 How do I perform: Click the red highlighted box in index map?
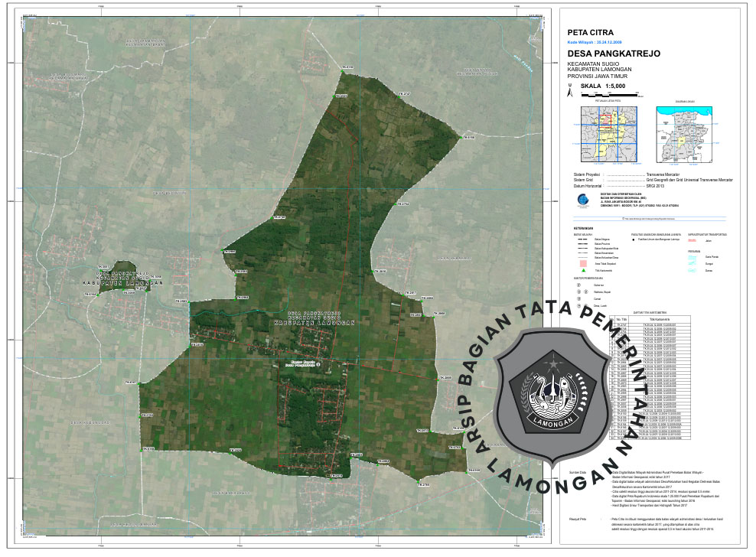pyautogui.click(x=604, y=119)
